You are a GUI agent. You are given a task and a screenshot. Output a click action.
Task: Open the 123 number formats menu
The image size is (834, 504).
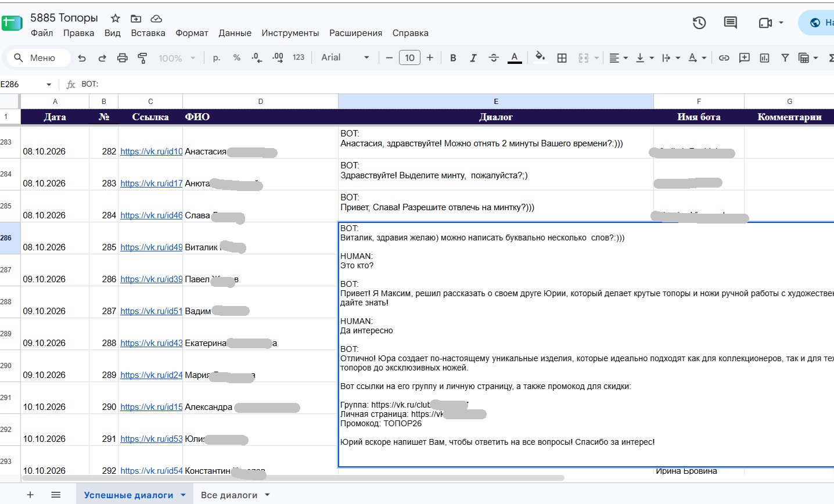pyautogui.click(x=299, y=57)
